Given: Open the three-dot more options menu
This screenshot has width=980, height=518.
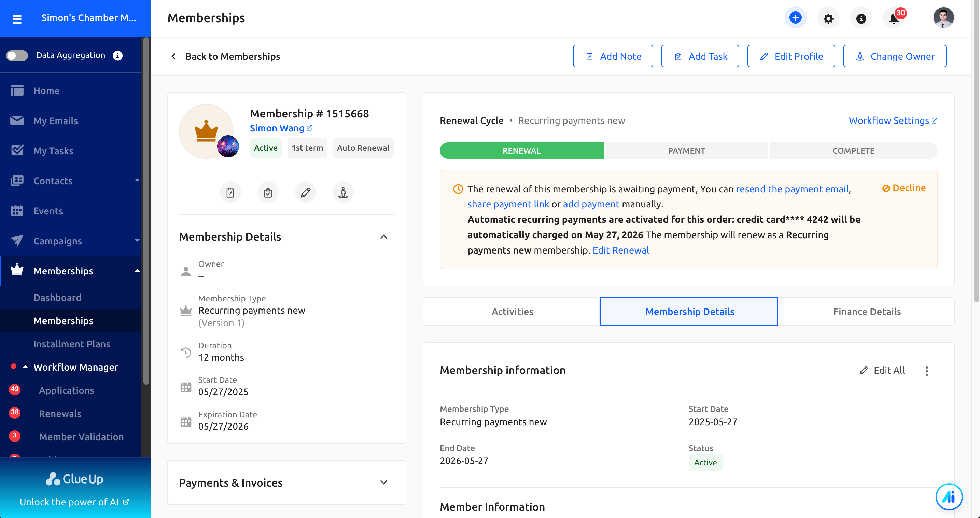Looking at the screenshot, I should pos(926,371).
